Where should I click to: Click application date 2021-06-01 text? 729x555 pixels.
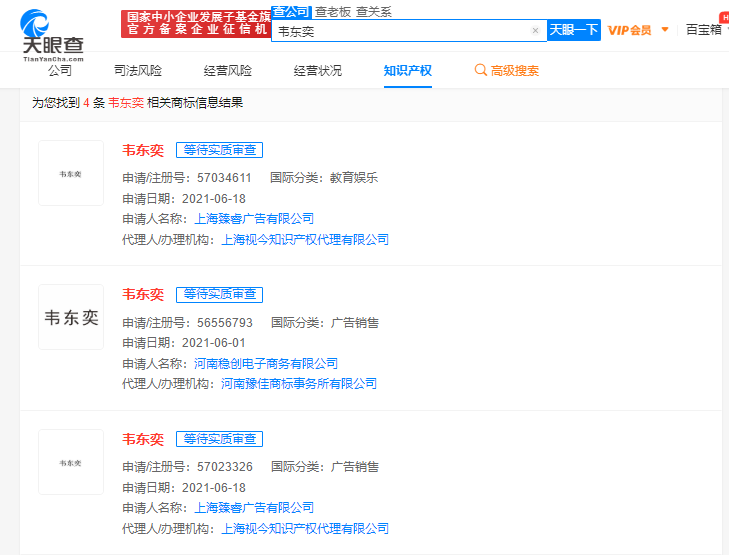(x=214, y=343)
